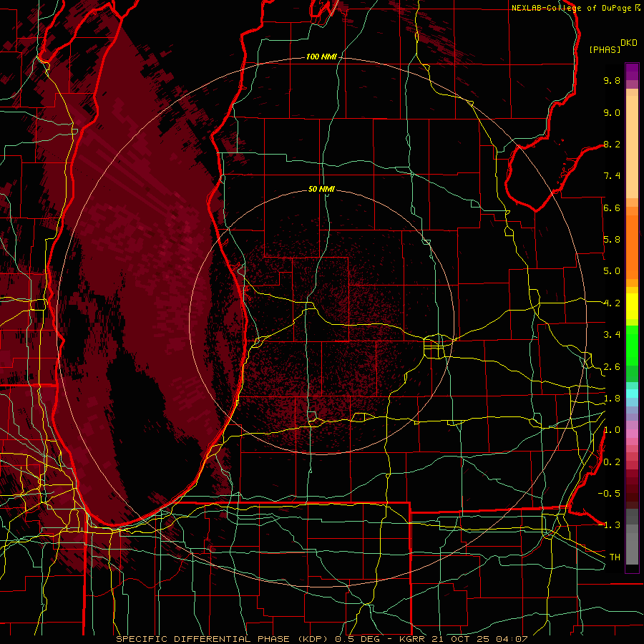Click the 100 NMI range ring label
The image size is (644, 644).
[x=321, y=57]
